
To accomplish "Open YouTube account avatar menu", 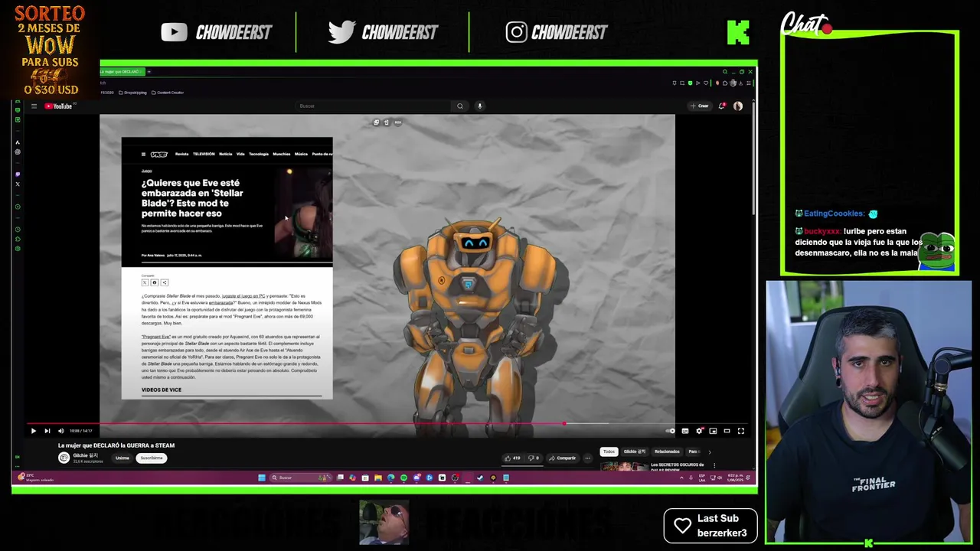I will (738, 106).
